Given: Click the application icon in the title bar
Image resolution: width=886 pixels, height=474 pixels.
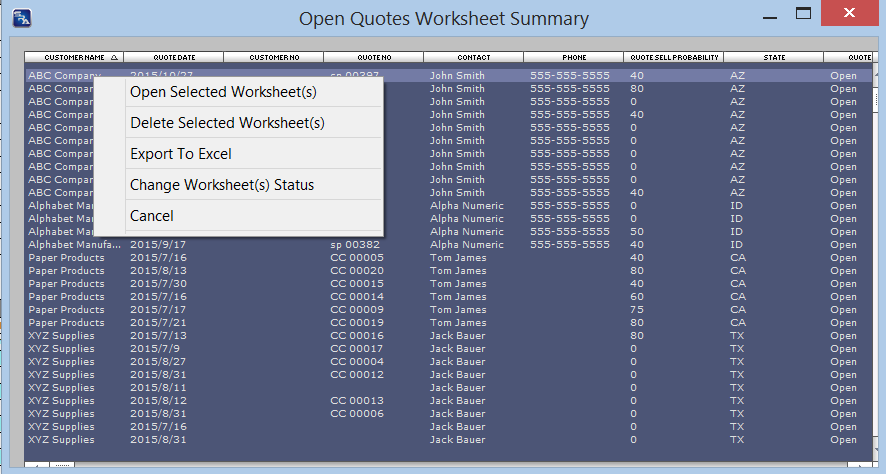Looking at the screenshot, I should [21, 17].
